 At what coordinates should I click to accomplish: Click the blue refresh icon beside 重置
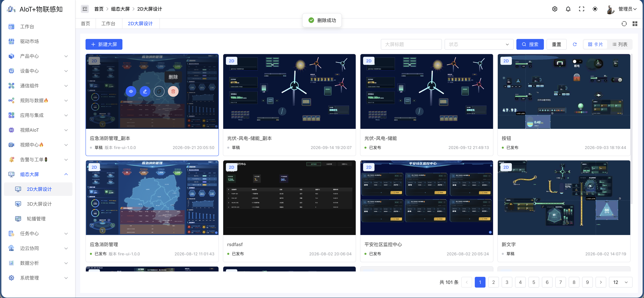point(575,44)
